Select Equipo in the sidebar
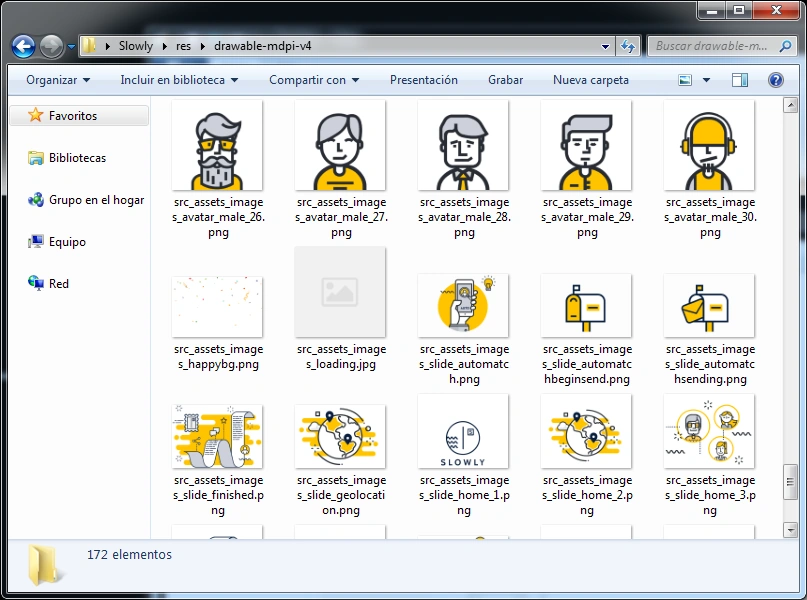Screen dimensions: 807x600 pyautogui.click(x=67, y=242)
